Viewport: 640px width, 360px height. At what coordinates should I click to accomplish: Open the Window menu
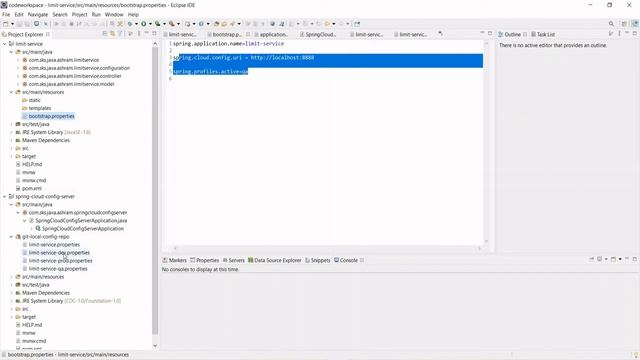114,14
